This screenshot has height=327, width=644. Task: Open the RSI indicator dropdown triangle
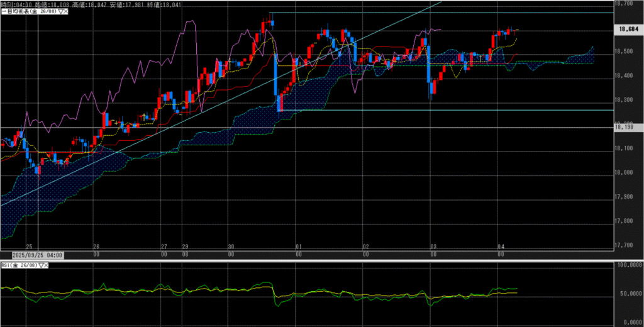41,266
